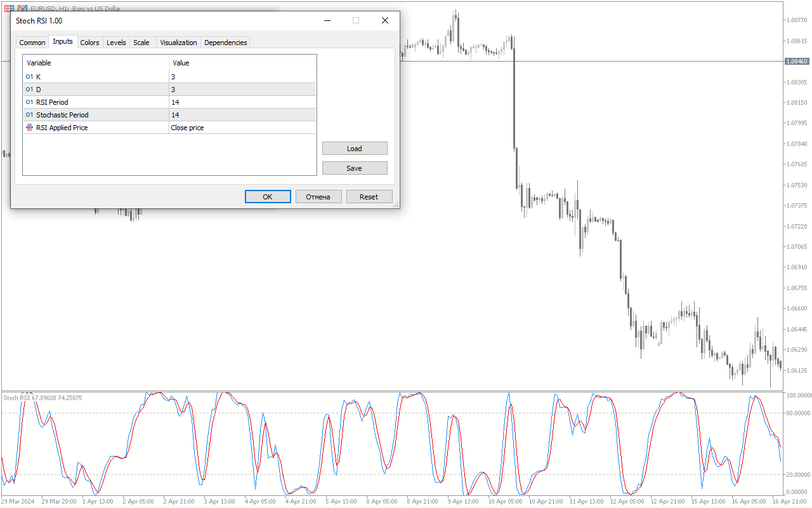Click the OK button
This screenshot has height=508, width=812.
268,197
